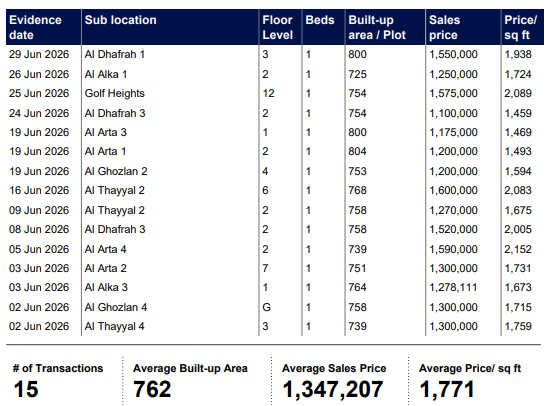This screenshot has height=406, width=556.
Task: Select the sales price 1,550,000
Action: (453, 54)
